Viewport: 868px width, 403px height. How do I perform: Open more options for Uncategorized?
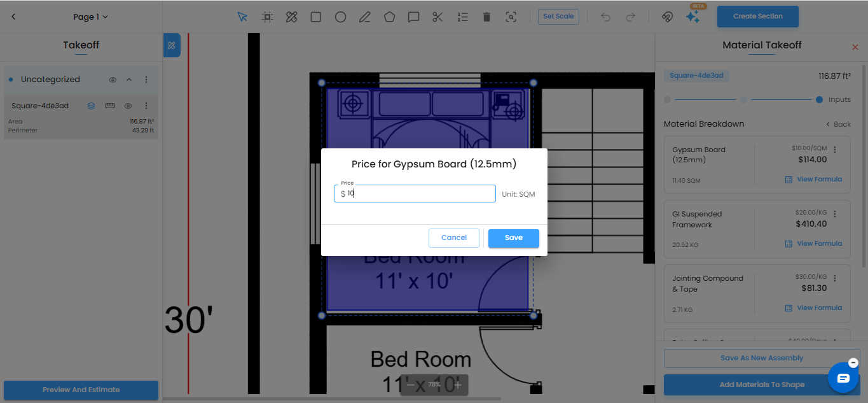coord(146,80)
